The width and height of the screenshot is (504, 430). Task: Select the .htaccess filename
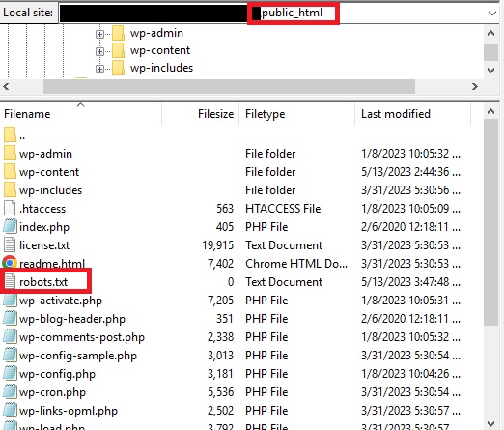42,209
